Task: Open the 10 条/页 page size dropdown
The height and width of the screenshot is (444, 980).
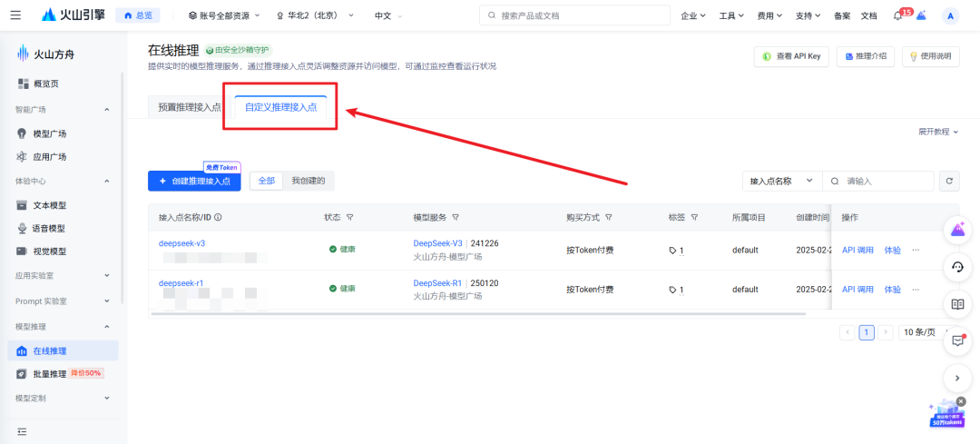Action: pyautogui.click(x=926, y=332)
